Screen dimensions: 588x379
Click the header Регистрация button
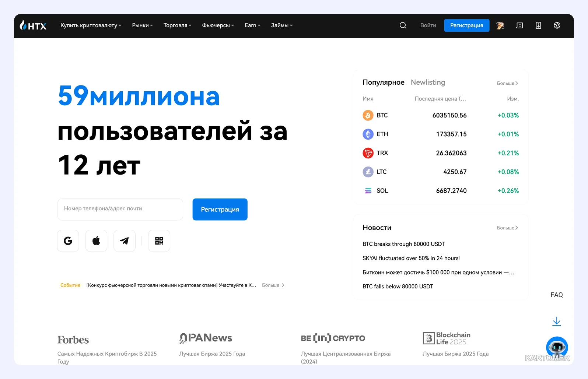pyautogui.click(x=466, y=25)
